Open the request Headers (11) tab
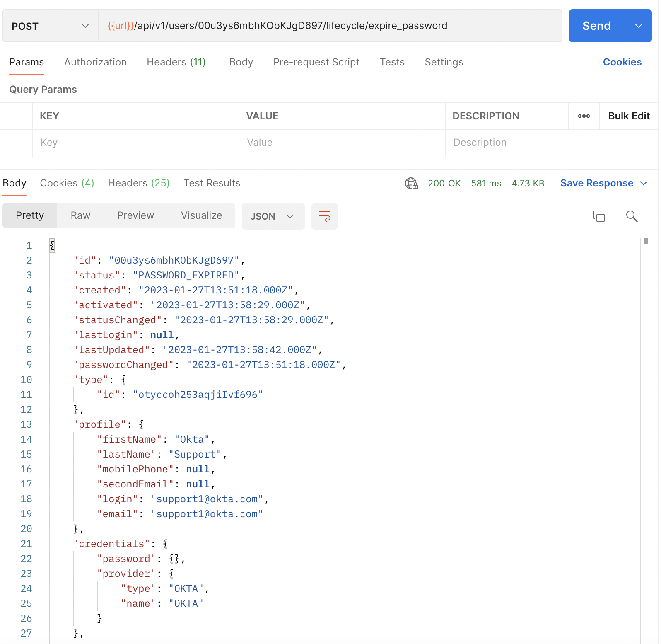This screenshot has width=661, height=644. point(176,62)
